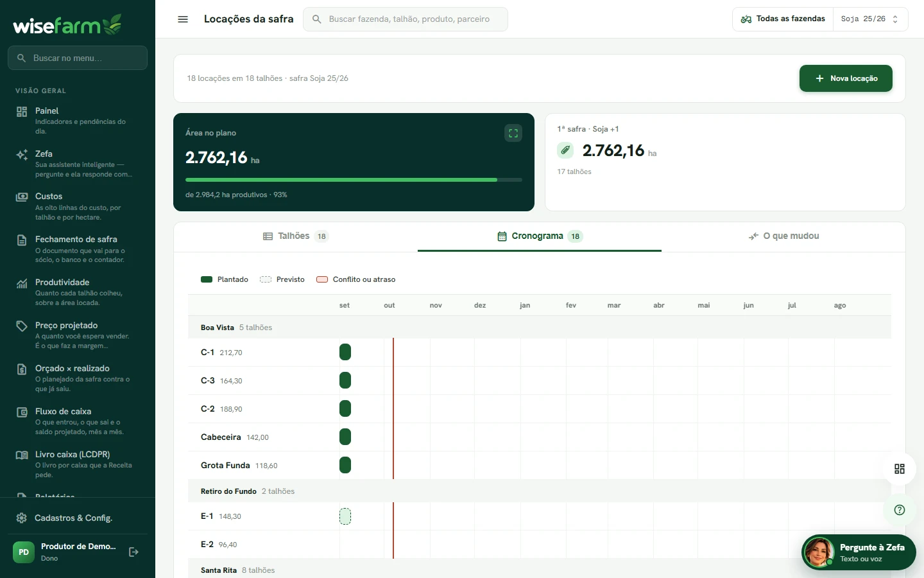Open Fechamento de safra document icon
Viewport: 924px width, 578px height.
click(22, 240)
